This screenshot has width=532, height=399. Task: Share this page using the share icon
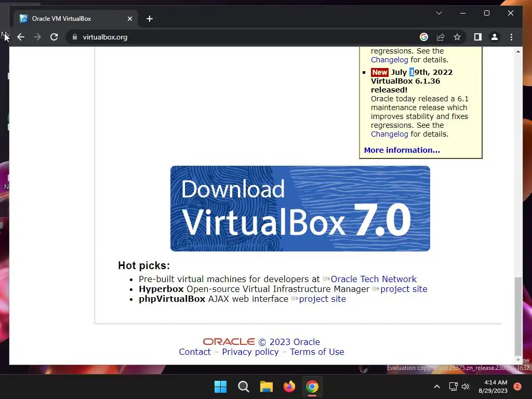pos(441,37)
